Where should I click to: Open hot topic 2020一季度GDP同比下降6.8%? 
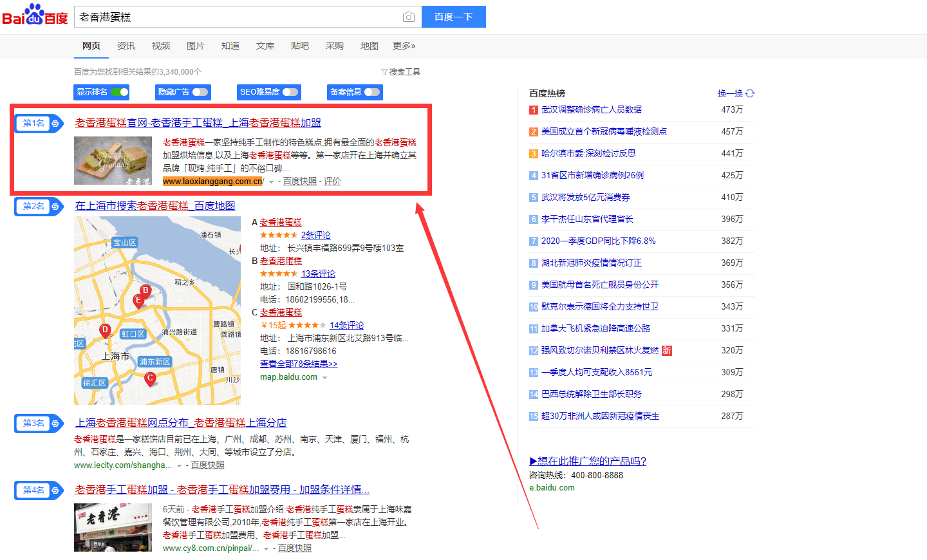click(x=599, y=241)
